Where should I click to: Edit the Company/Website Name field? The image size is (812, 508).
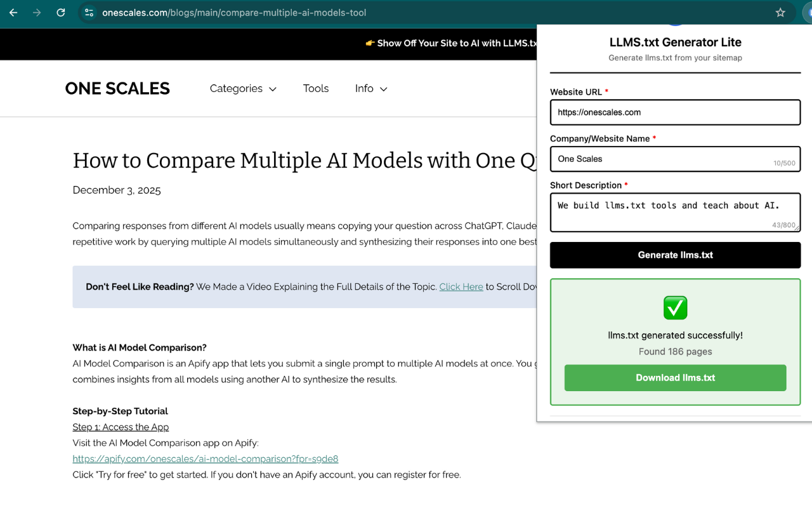point(675,159)
